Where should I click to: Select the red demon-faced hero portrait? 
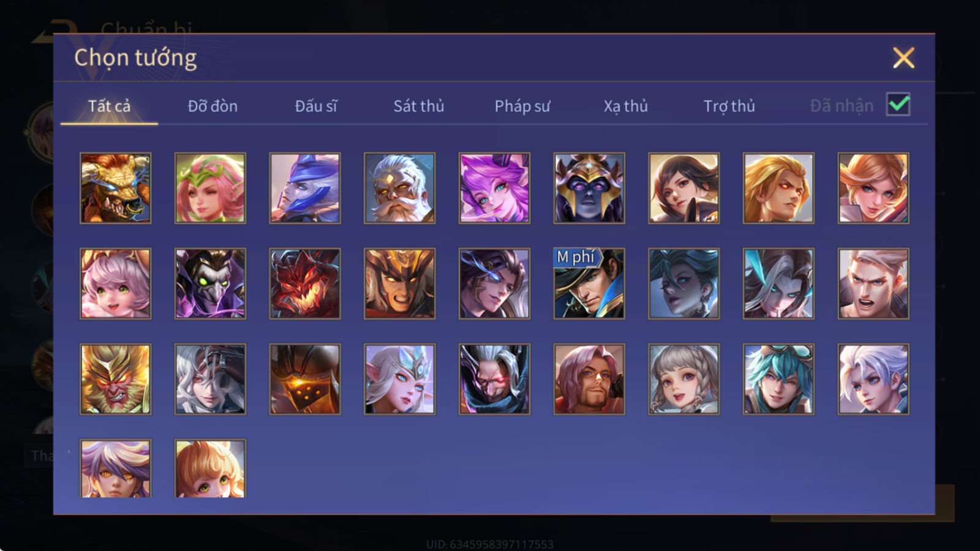point(305,283)
